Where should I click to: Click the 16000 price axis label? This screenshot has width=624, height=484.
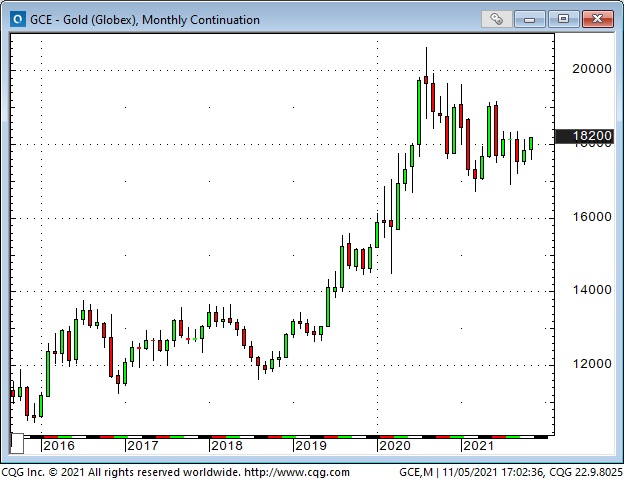click(591, 217)
